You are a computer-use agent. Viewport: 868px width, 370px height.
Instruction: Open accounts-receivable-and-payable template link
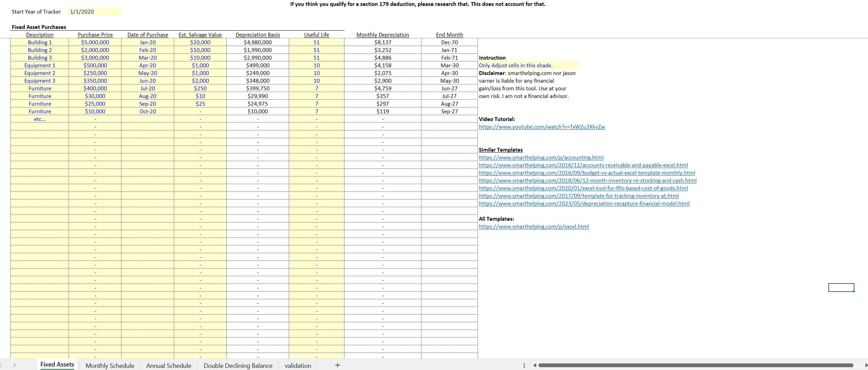pyautogui.click(x=583, y=165)
